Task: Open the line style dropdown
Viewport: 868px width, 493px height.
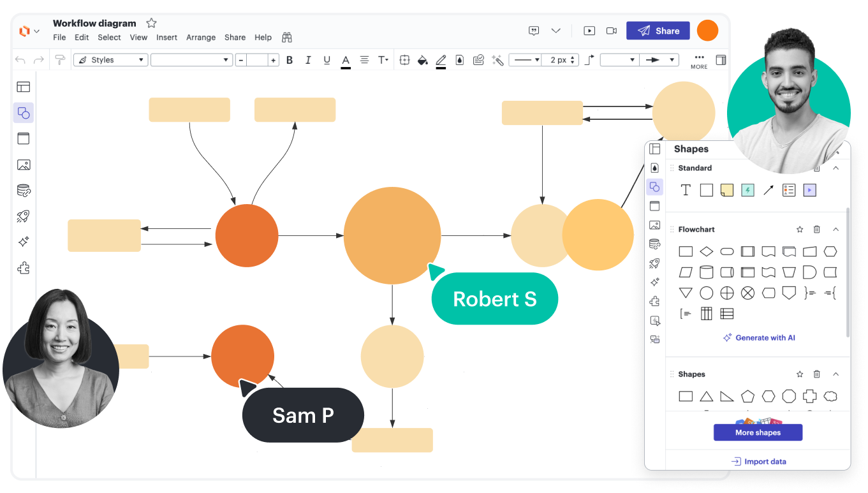Action: [x=526, y=60]
